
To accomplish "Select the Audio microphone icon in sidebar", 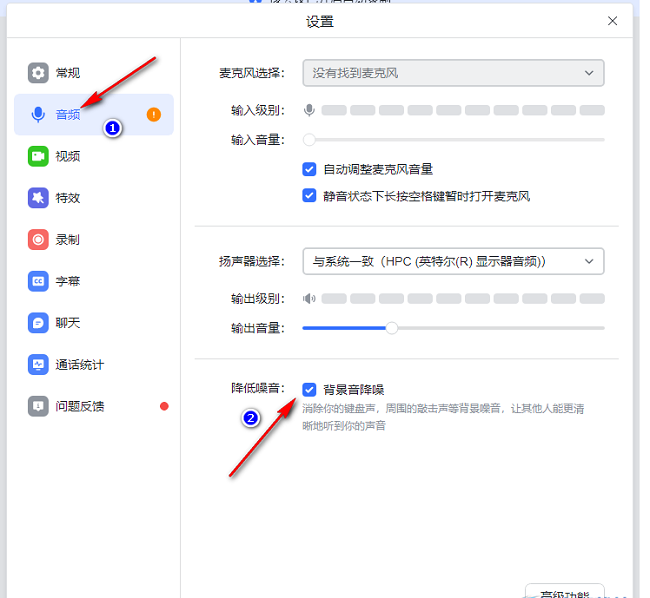I will coord(38,114).
